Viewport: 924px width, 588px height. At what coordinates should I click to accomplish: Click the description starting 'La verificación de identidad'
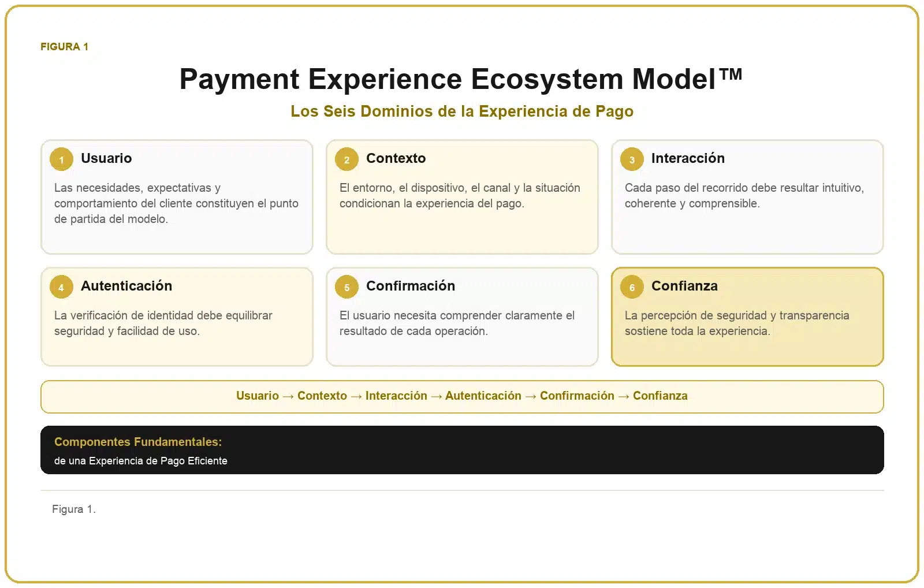tap(163, 323)
